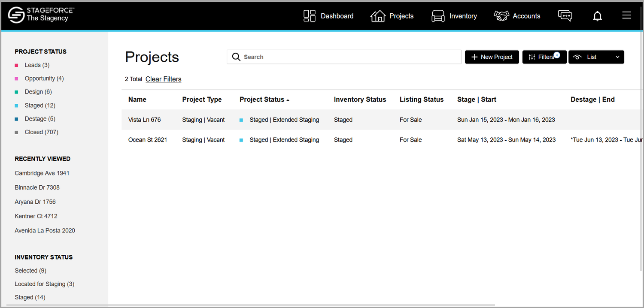Check notifications with the bell icon
644x308 pixels.
597,16
